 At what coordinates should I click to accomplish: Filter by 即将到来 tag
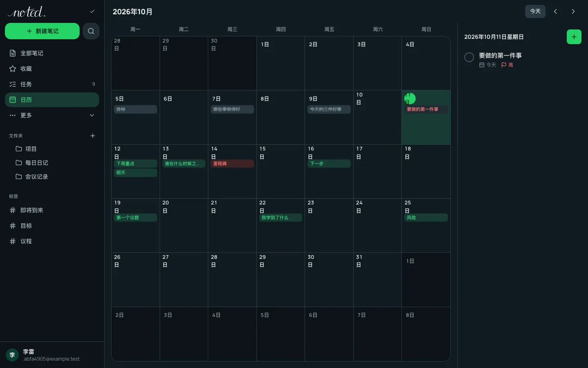pyautogui.click(x=52, y=210)
